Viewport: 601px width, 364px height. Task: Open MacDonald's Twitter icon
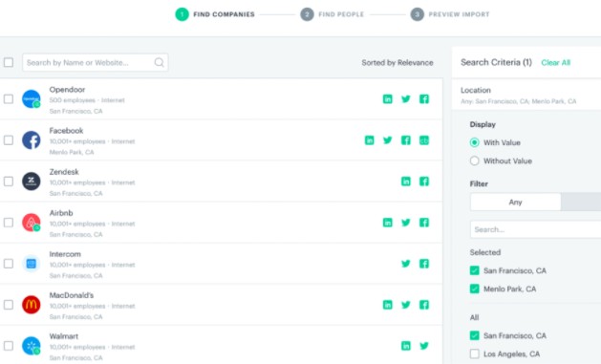coord(406,305)
